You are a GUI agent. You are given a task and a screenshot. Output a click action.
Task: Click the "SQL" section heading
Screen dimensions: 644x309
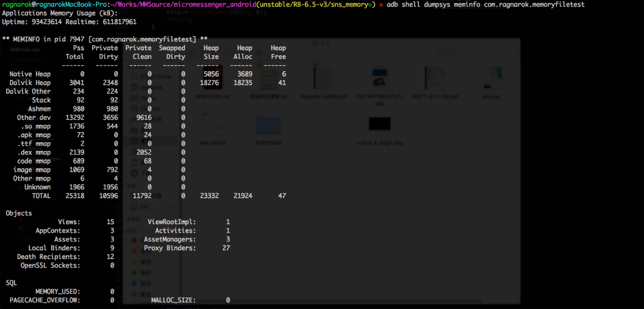[x=11, y=283]
